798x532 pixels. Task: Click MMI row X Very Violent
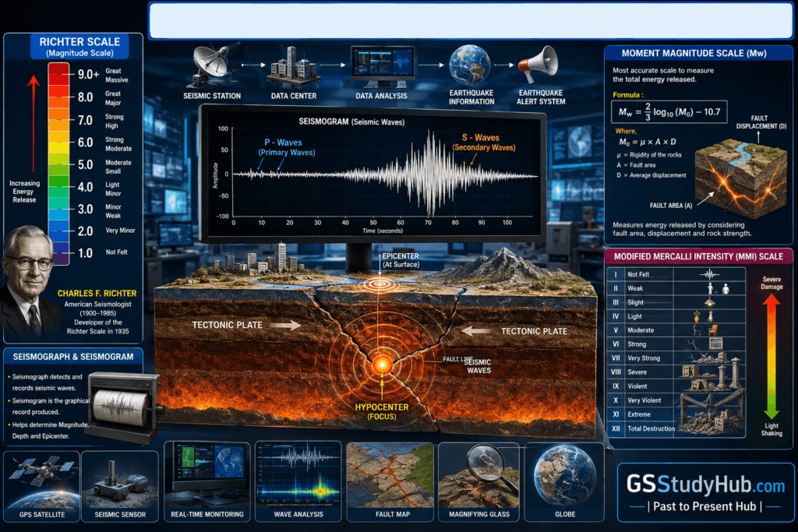(676, 400)
